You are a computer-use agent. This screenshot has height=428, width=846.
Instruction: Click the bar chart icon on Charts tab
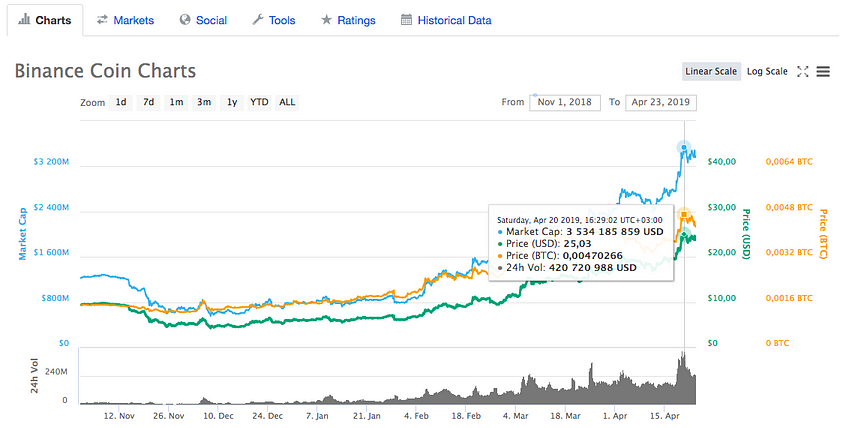tap(24, 20)
